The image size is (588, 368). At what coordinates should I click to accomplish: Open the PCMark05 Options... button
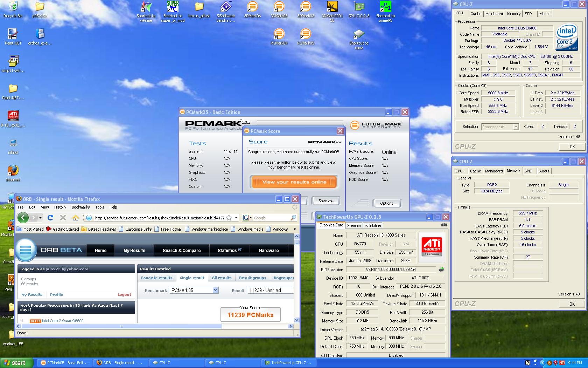click(x=388, y=203)
